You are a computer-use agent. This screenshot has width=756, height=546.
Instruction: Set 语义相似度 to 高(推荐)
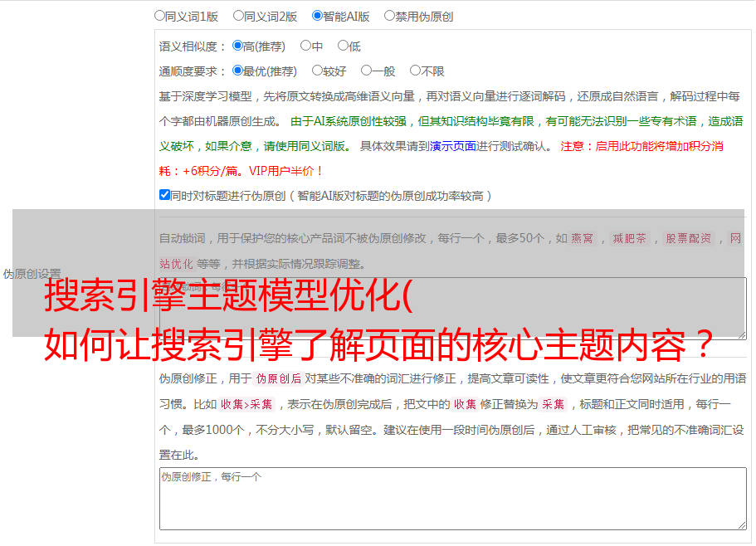point(237,46)
